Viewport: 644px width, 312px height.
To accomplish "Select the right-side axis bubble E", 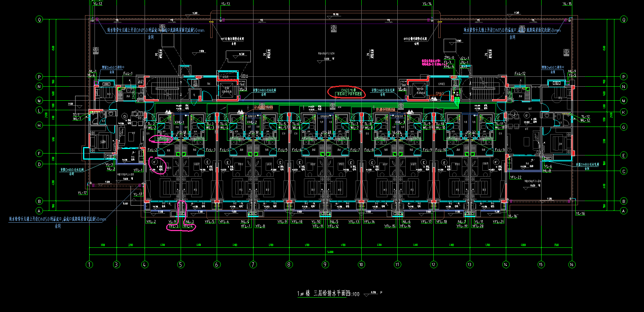I will [624, 155].
